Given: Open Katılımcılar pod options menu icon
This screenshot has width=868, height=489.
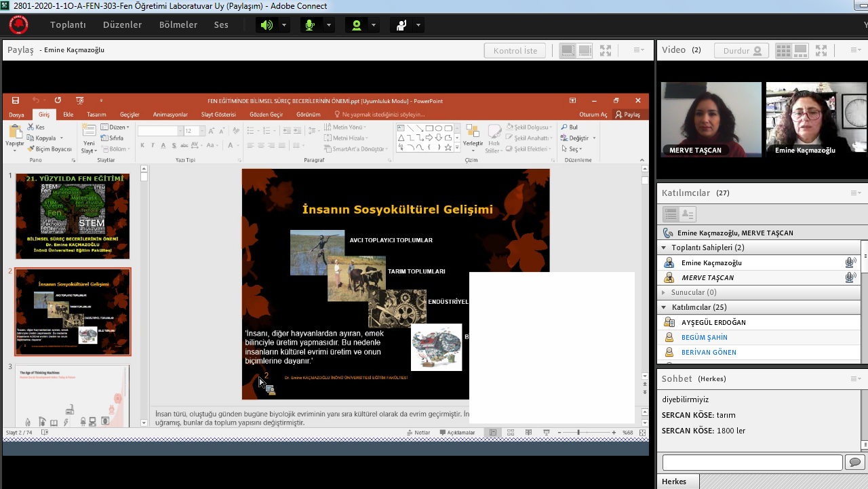Looking at the screenshot, I should [856, 193].
